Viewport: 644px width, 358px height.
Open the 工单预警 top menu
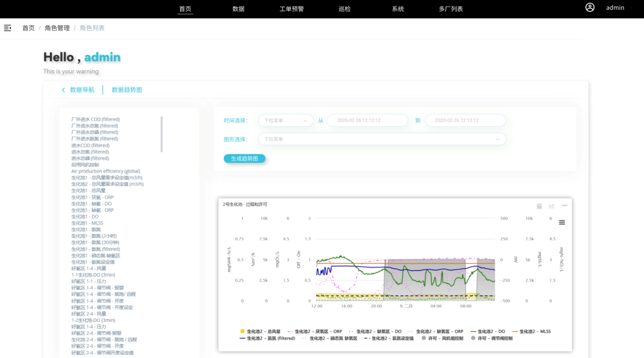pos(292,9)
